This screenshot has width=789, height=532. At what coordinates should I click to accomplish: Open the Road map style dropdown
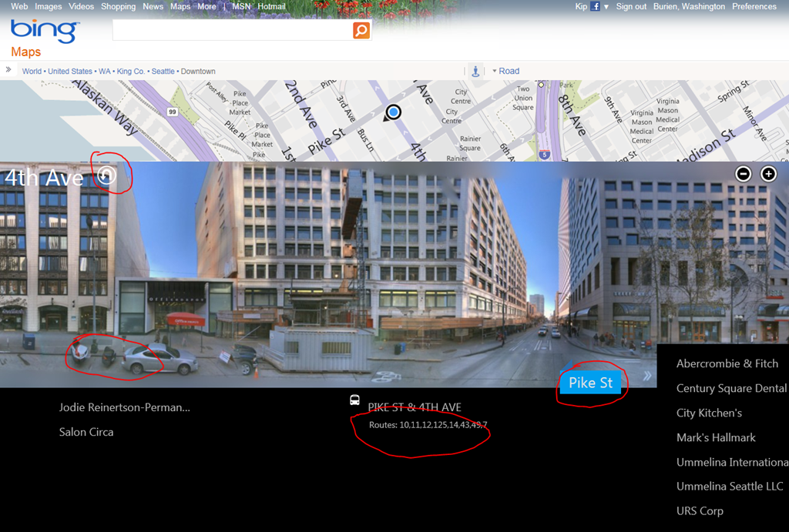[x=505, y=71]
